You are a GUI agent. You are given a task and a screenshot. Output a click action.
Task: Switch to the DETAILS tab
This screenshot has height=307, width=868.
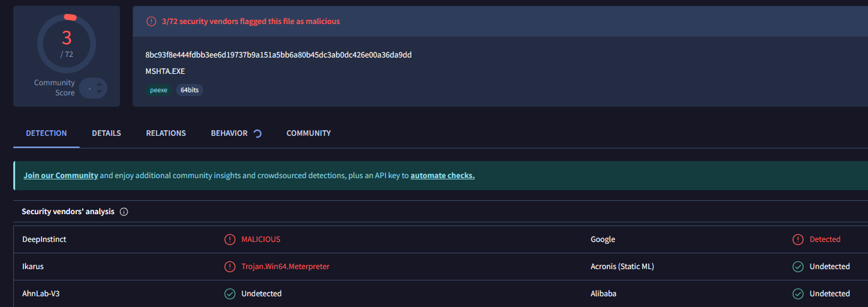tap(106, 133)
